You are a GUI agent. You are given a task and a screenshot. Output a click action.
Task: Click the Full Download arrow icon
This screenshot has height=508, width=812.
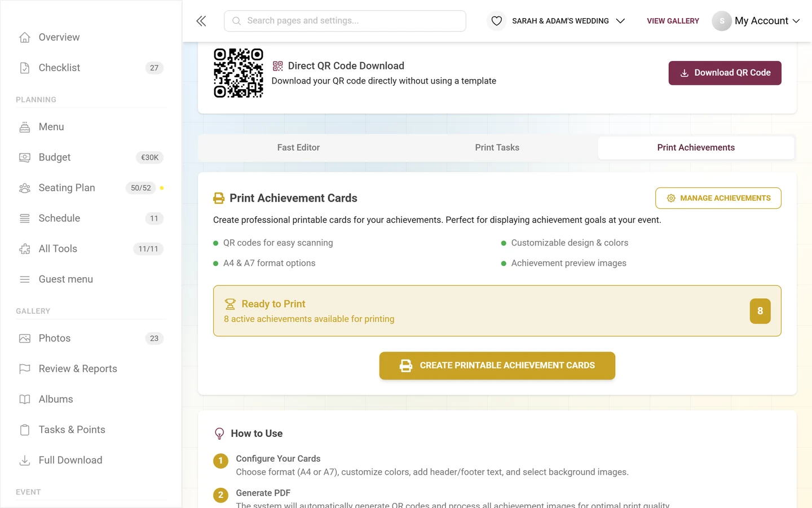pyautogui.click(x=25, y=461)
